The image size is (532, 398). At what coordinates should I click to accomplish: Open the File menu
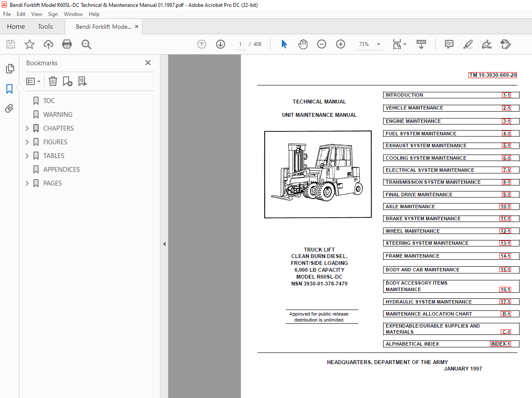click(x=7, y=14)
